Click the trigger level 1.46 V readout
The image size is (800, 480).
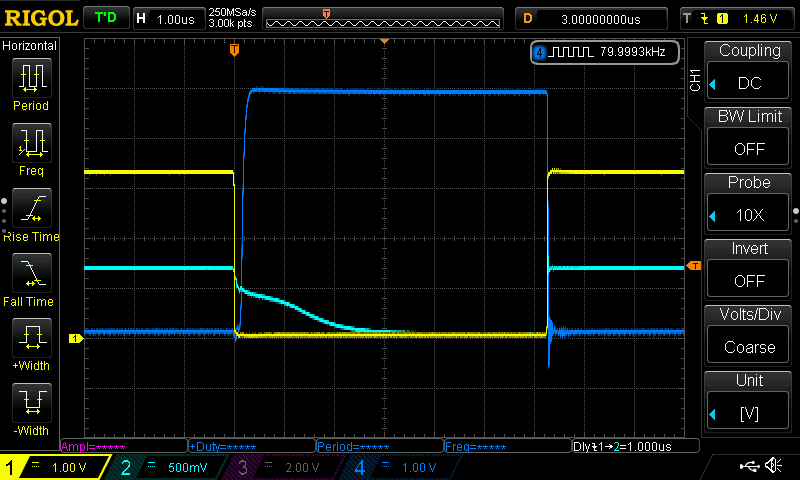pos(760,19)
